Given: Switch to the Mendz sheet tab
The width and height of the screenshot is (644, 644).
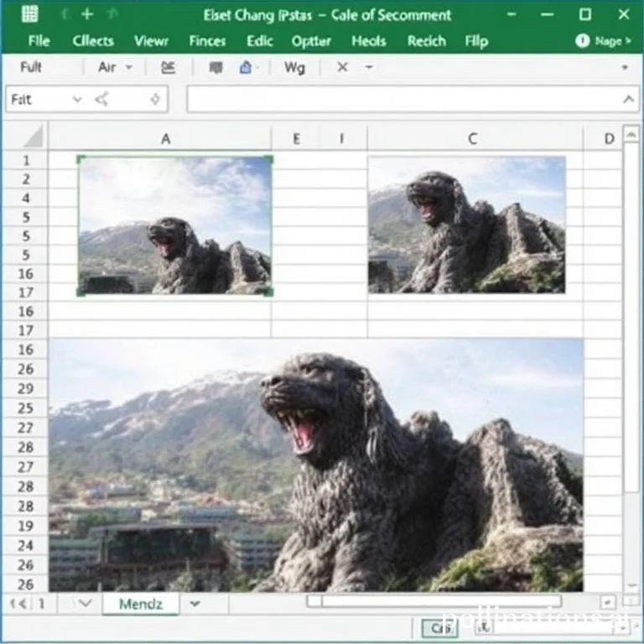Looking at the screenshot, I should click(x=141, y=603).
